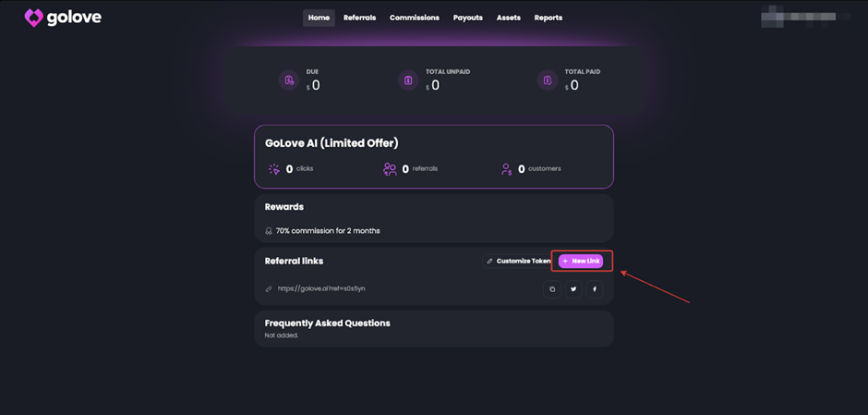868x415 pixels.
Task: Click the golove heart logo
Action: coord(34,18)
